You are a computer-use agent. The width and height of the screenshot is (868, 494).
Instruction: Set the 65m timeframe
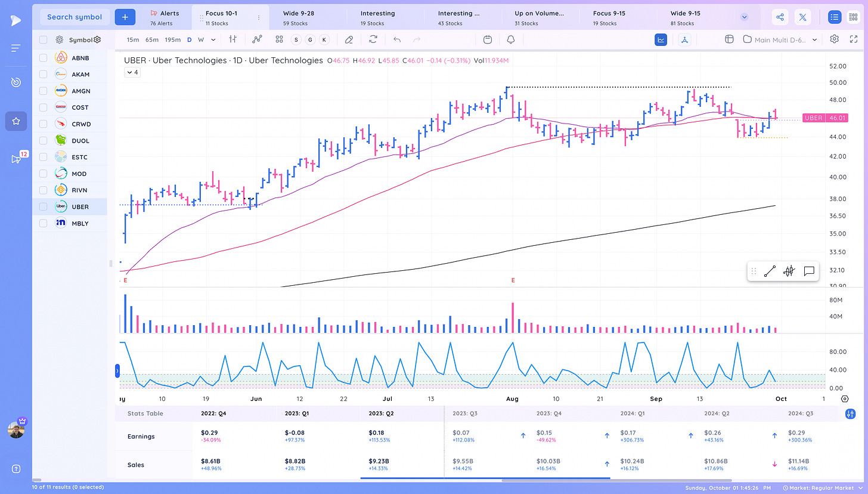pyautogui.click(x=151, y=40)
